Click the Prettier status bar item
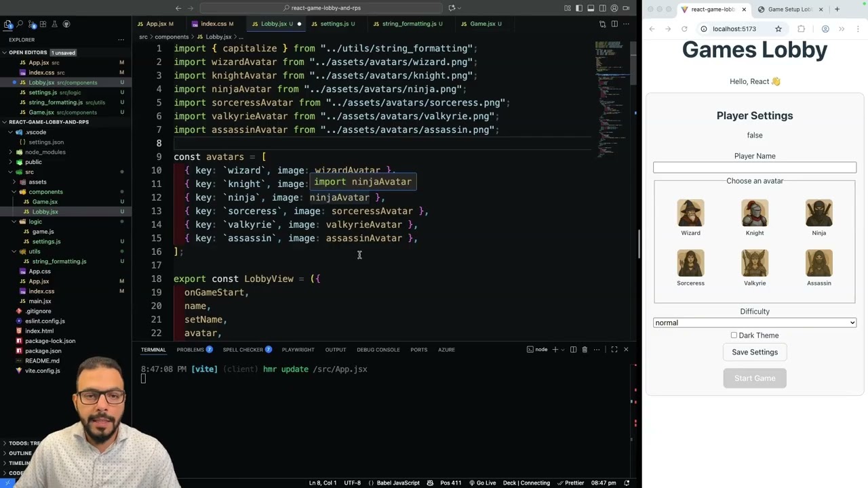868x488 pixels. tap(570, 483)
